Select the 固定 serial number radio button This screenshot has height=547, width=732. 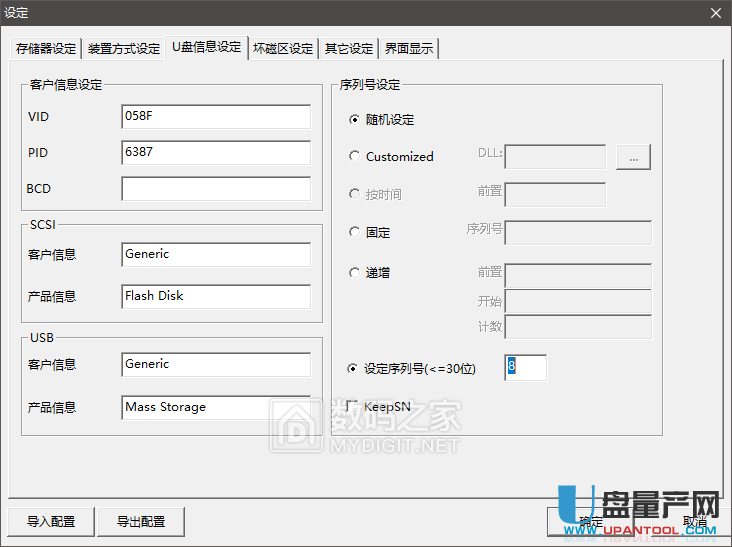(x=354, y=232)
